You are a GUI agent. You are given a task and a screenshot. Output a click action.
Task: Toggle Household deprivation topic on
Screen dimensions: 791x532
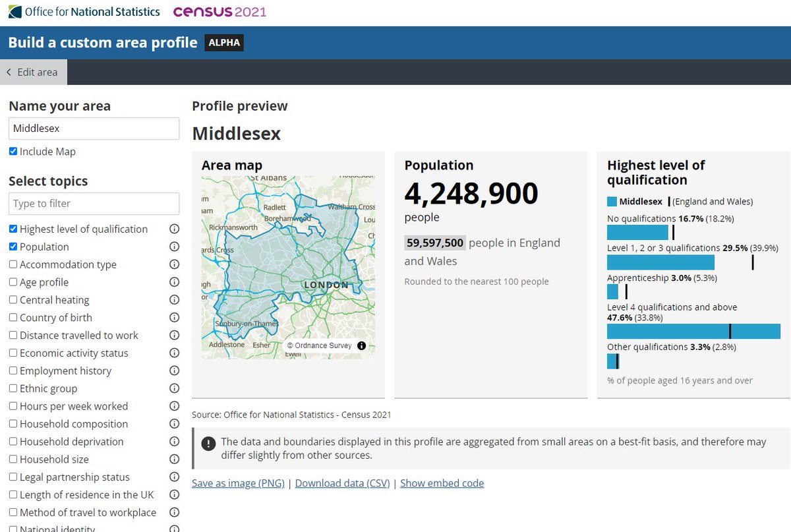(x=14, y=441)
